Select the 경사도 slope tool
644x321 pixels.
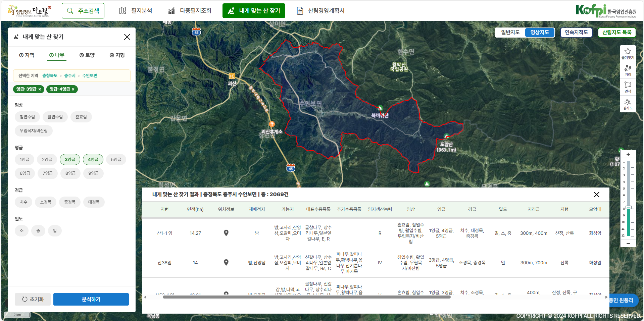click(628, 104)
